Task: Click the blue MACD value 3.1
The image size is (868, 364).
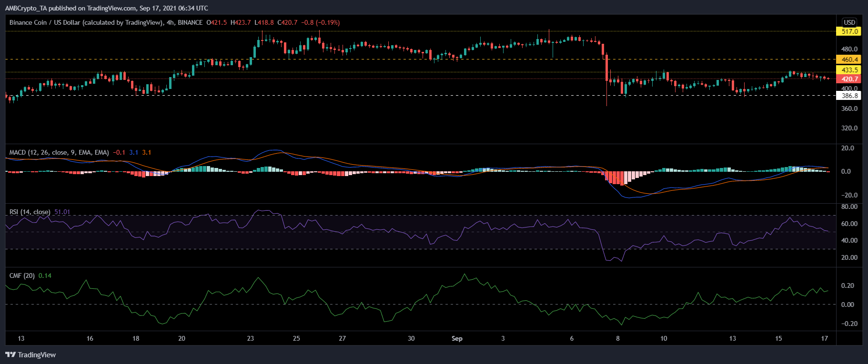Action: point(134,152)
